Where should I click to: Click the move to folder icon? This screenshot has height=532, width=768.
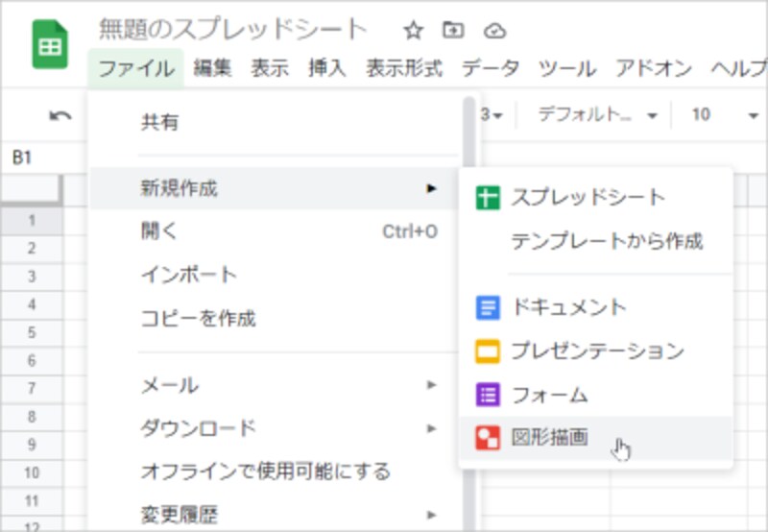pyautogui.click(x=453, y=31)
